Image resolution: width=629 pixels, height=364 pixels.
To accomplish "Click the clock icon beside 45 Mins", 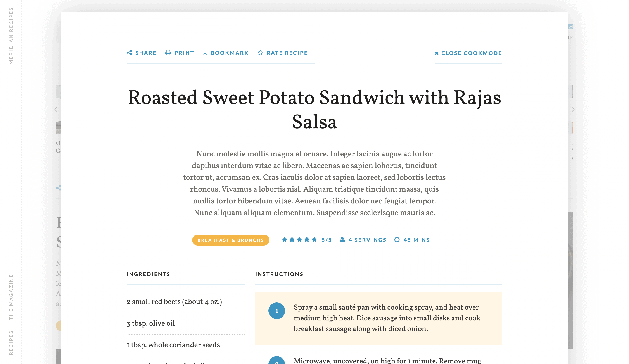I will point(397,240).
